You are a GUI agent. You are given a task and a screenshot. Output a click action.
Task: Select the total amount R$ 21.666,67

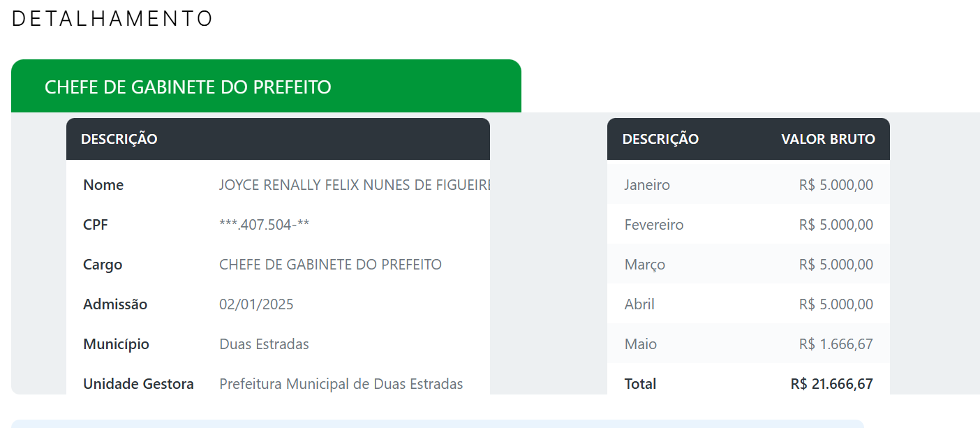(x=831, y=384)
